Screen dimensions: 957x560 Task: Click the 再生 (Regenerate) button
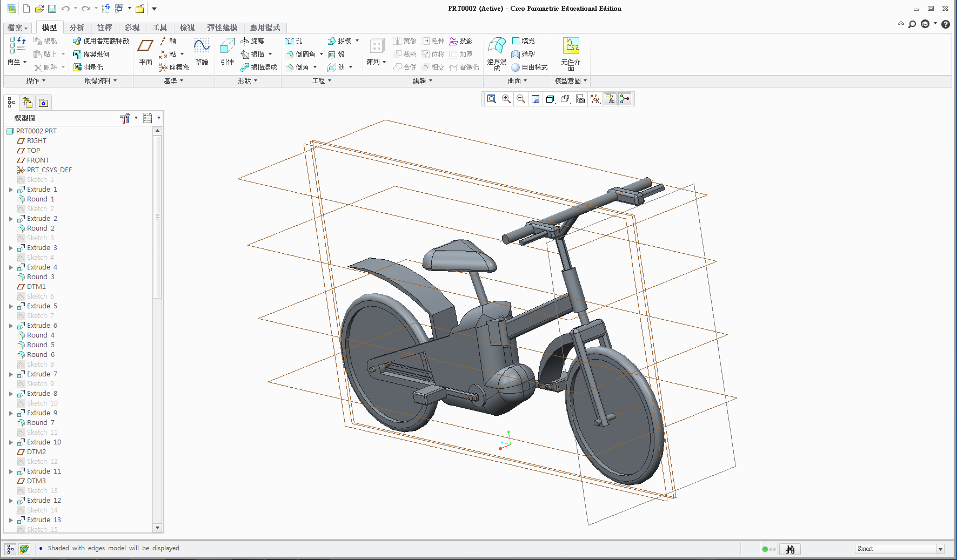tap(17, 52)
